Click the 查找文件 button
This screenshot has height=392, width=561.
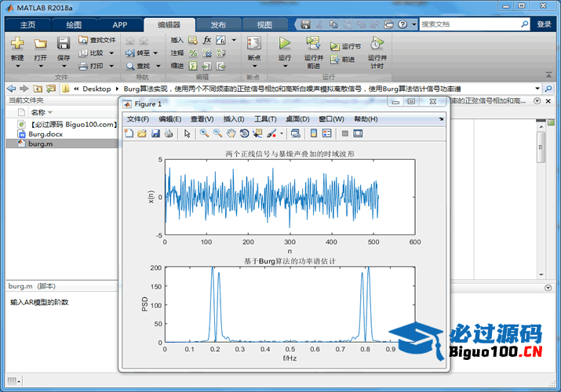tap(97, 40)
